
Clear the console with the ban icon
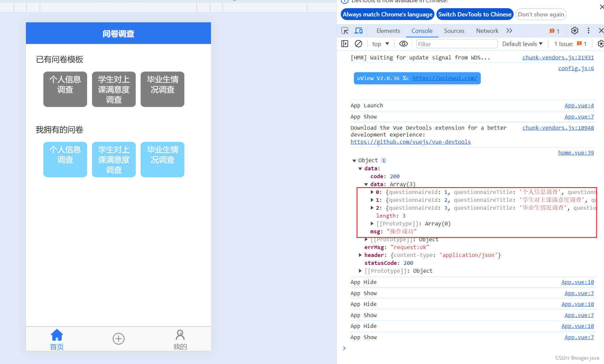359,44
